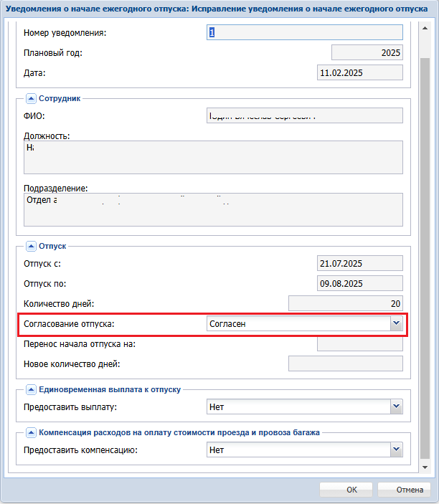Open the Согласование отпуска dropdown
439x504 pixels.
click(x=395, y=324)
